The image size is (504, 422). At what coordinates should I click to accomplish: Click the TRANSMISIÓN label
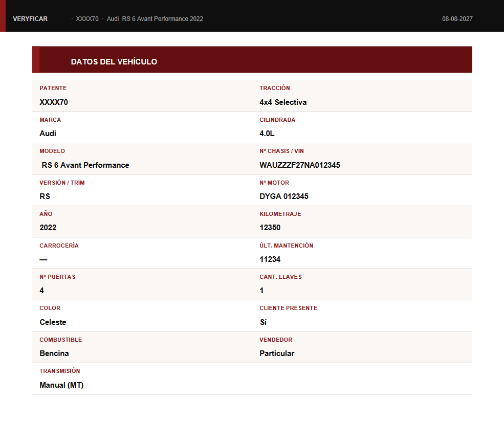[60, 371]
